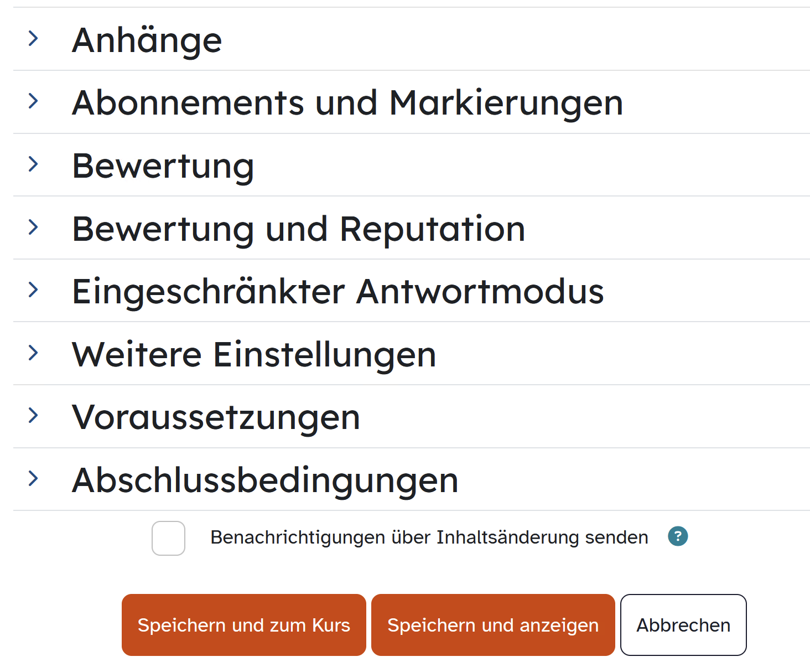
Task: Open the Abschlussbedingungen section title
Action: pos(265,480)
